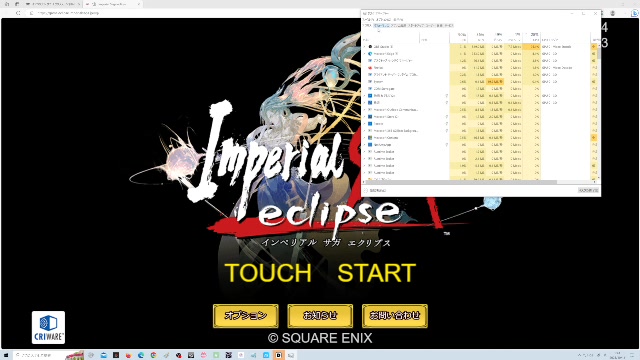The height and width of the screenshot is (360, 640).
Task: Open Microsoft Edge from the taskbar
Action: point(141,355)
